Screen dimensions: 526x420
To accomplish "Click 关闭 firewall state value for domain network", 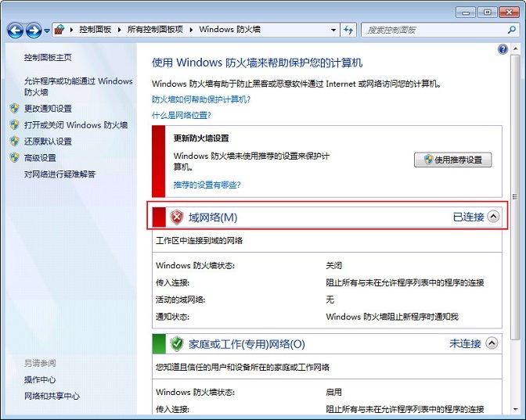I will (x=333, y=265).
